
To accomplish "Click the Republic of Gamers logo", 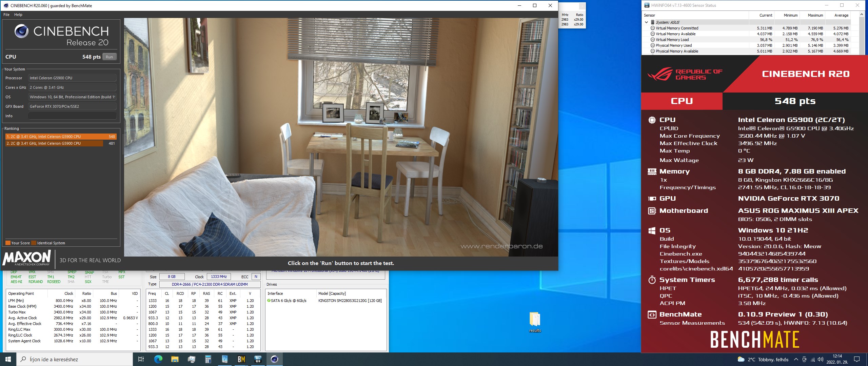I will 685,74.
